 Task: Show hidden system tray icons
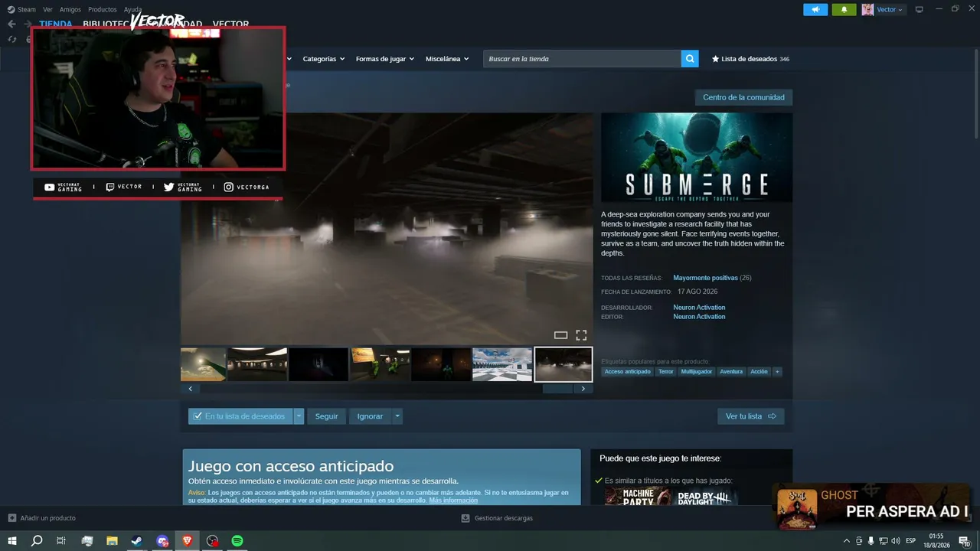[x=847, y=540]
